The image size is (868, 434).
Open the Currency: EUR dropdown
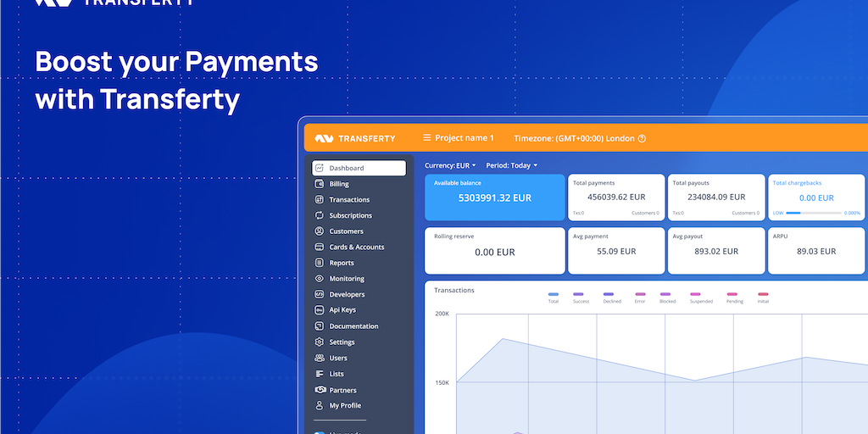(x=450, y=165)
